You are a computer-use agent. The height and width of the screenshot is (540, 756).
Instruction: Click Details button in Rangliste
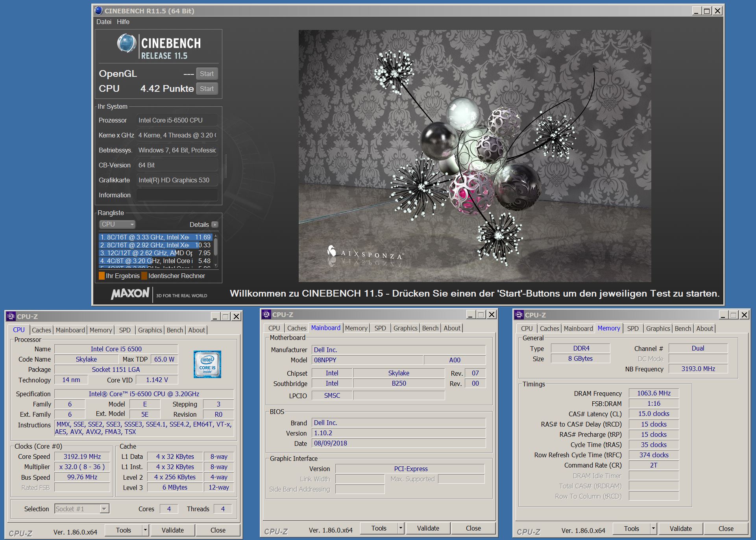pos(203,225)
